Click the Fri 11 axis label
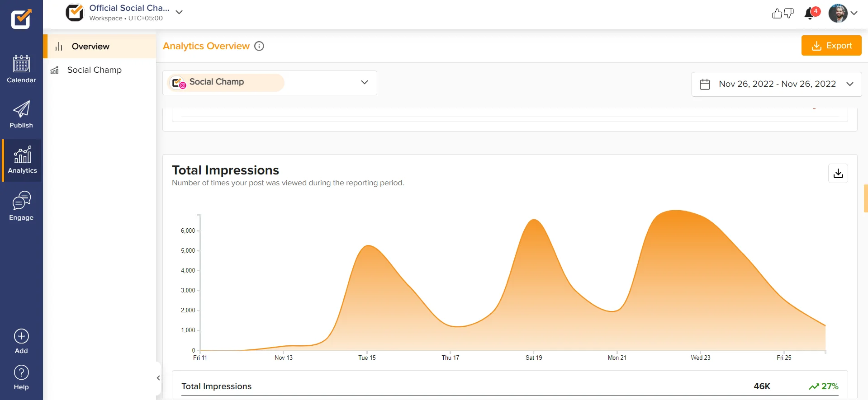Viewport: 868px width, 400px height. (200, 358)
